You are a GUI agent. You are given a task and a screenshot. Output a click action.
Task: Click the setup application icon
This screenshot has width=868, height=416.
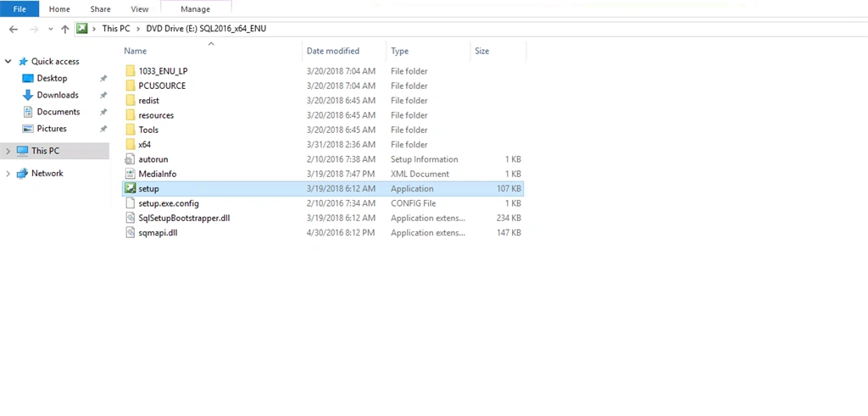click(130, 189)
